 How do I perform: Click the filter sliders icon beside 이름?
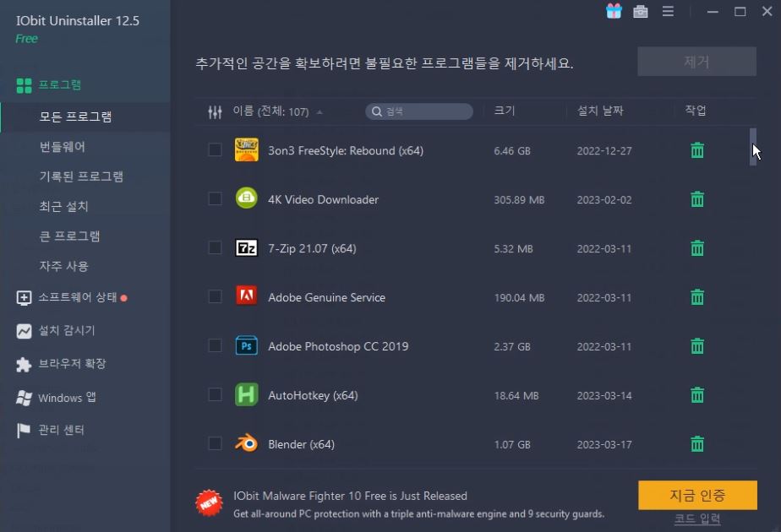point(215,112)
